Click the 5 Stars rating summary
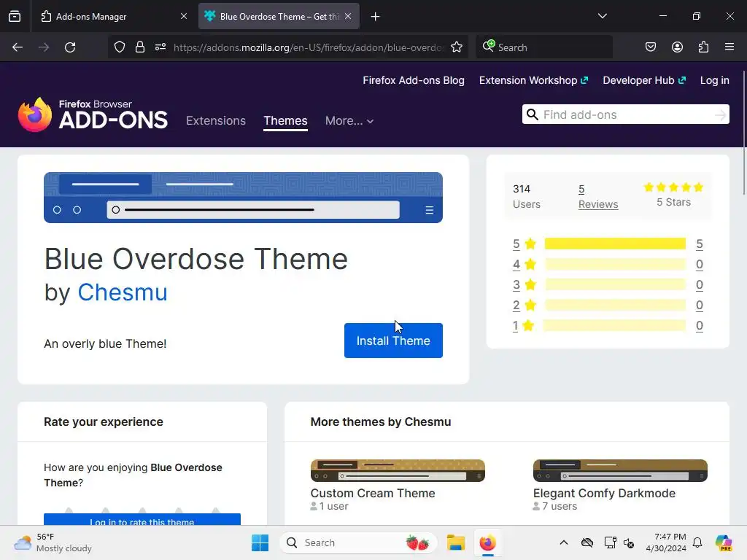This screenshot has width=747, height=560. pyautogui.click(x=673, y=194)
